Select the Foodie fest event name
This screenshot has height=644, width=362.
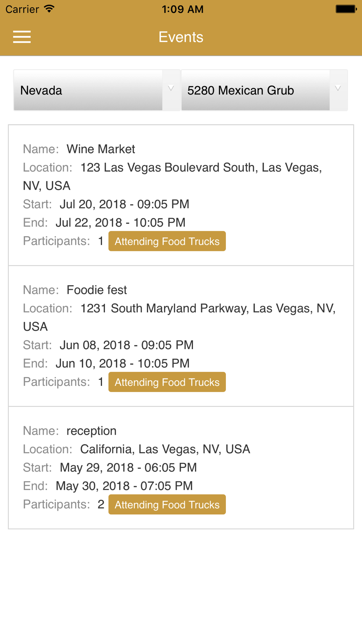click(97, 290)
